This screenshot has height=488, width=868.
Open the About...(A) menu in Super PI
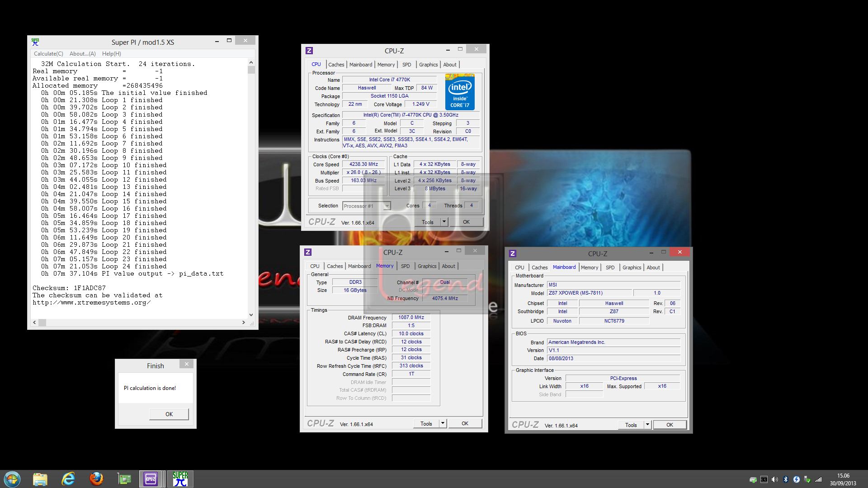click(x=83, y=54)
